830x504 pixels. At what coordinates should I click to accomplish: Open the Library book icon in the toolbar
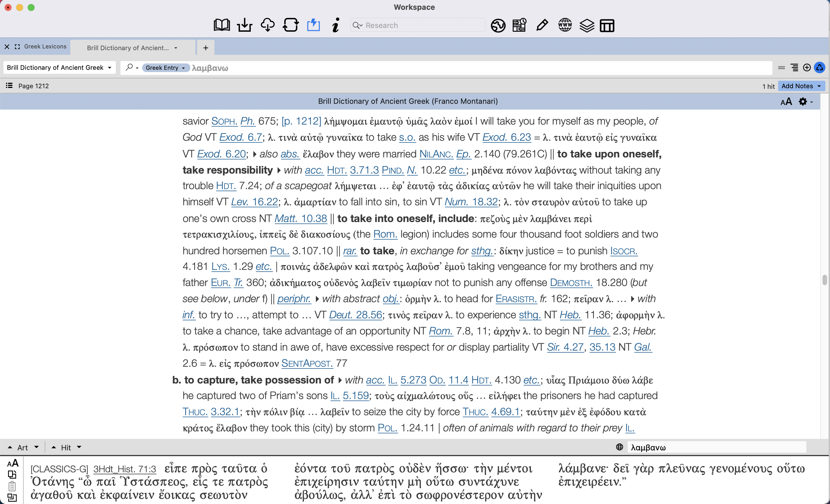coord(222,25)
